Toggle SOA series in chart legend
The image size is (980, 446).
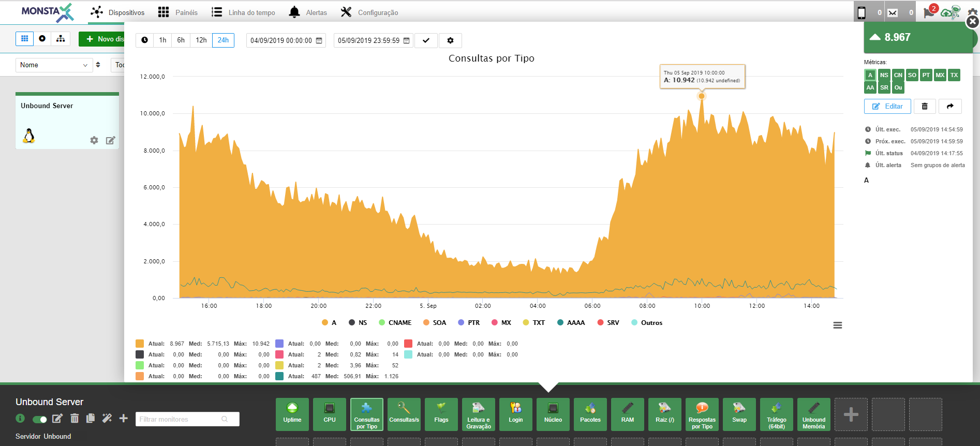[435, 322]
